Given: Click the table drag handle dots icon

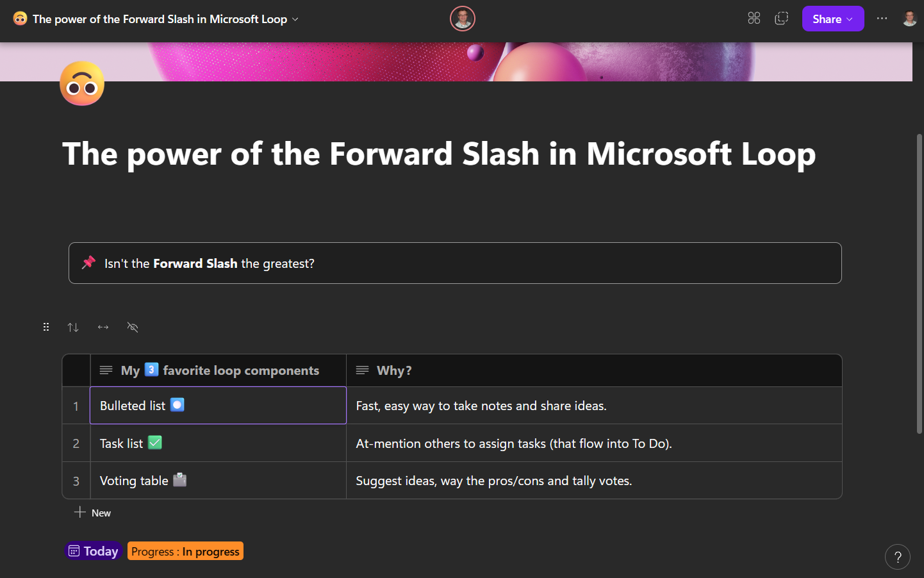Looking at the screenshot, I should coord(45,327).
